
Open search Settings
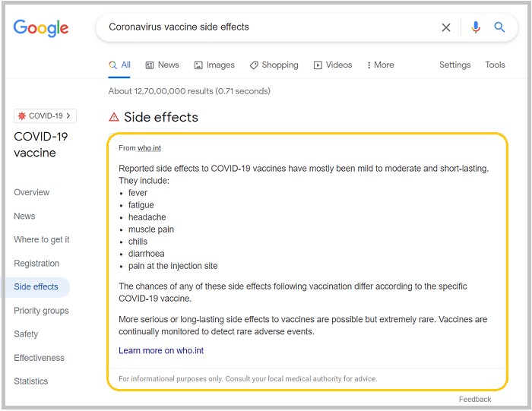point(454,65)
